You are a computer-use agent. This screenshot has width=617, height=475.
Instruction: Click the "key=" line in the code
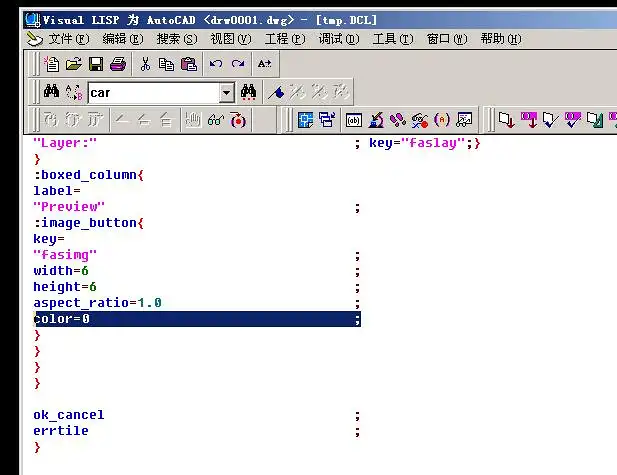pos(49,239)
